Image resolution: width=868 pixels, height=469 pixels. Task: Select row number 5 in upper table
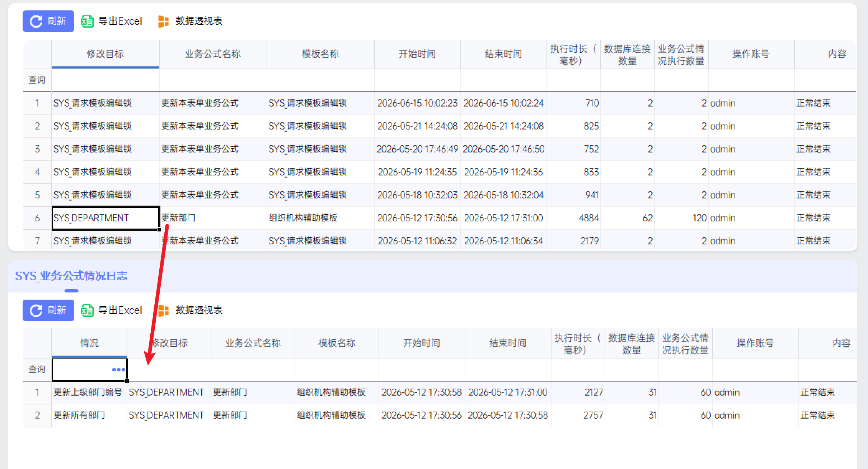click(37, 195)
